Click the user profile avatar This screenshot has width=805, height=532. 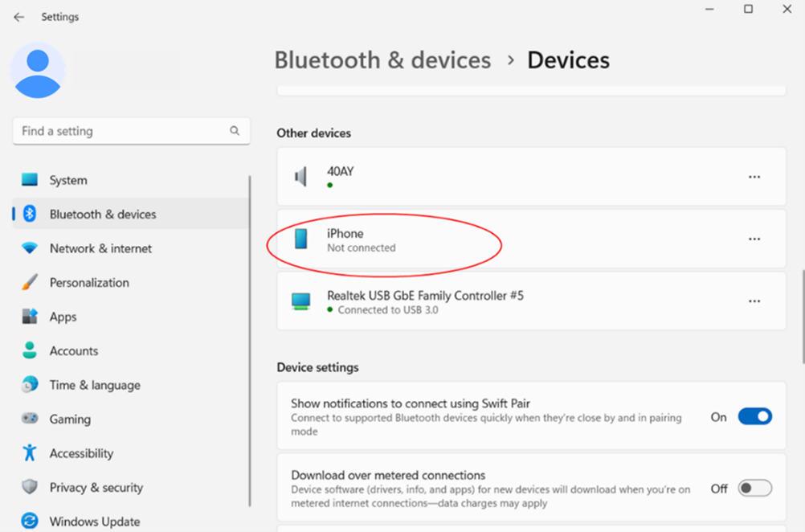pos(38,72)
